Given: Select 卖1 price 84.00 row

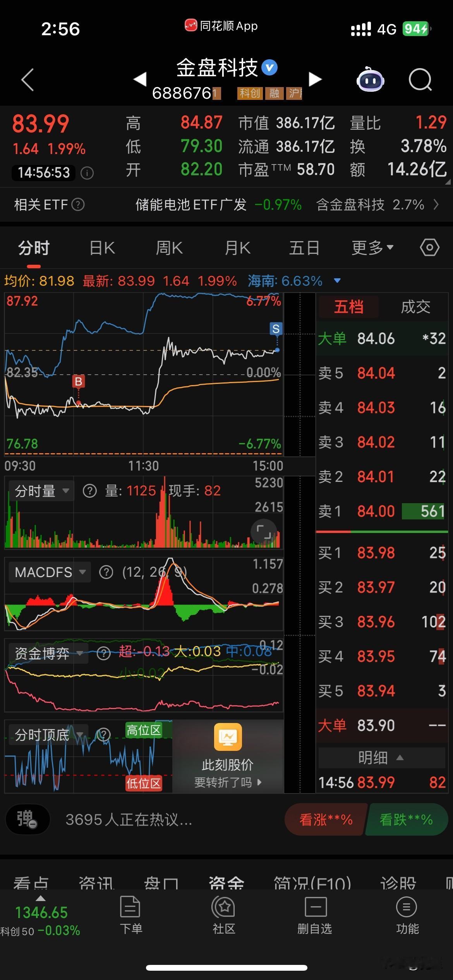Looking at the screenshot, I should [381, 511].
